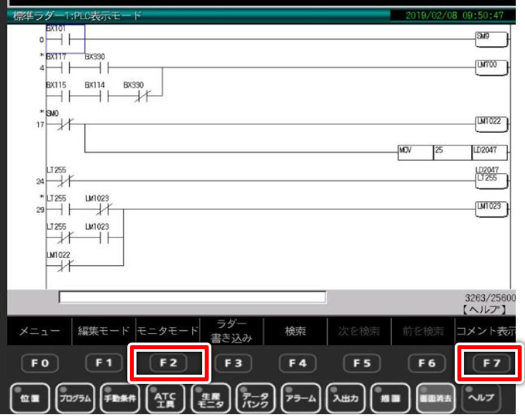
Task: Switch on 編集モード edit mode via F1
Action: click(x=104, y=364)
